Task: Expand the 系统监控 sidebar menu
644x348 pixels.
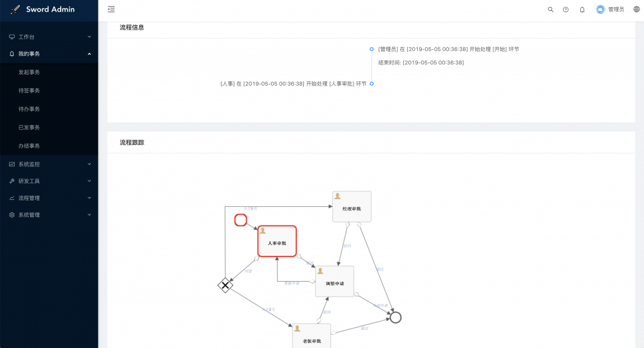Action: tap(49, 164)
